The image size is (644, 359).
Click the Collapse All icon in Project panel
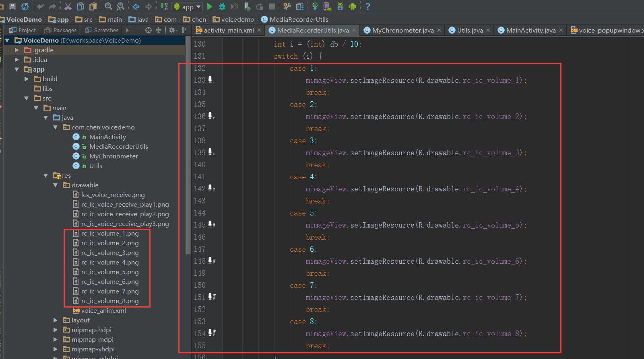coord(159,30)
